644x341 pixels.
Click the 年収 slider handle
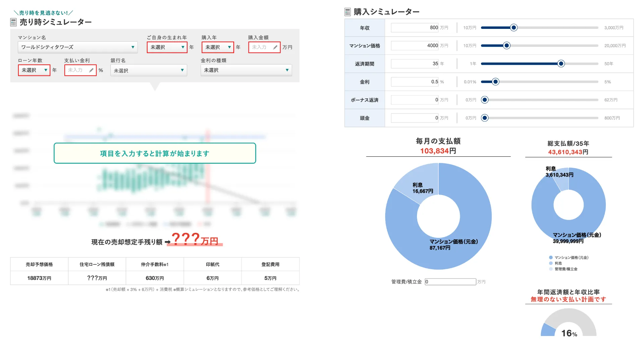tap(514, 28)
